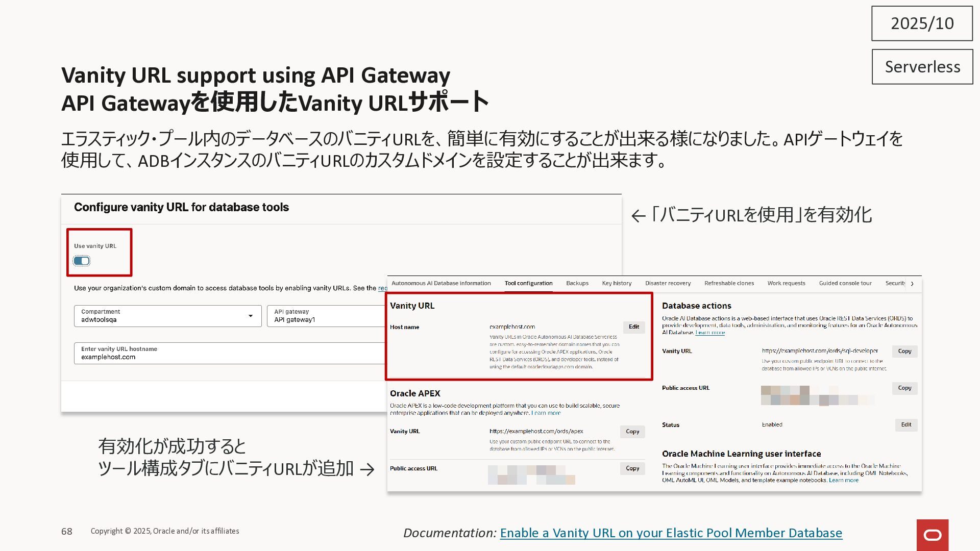Select the Disaster recovery tab

click(668, 283)
